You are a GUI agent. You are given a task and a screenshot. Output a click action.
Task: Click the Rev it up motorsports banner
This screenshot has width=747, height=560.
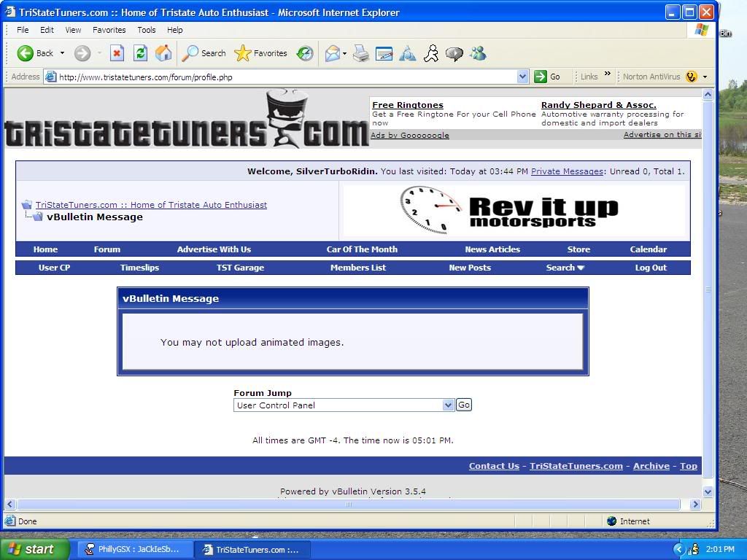click(514, 211)
